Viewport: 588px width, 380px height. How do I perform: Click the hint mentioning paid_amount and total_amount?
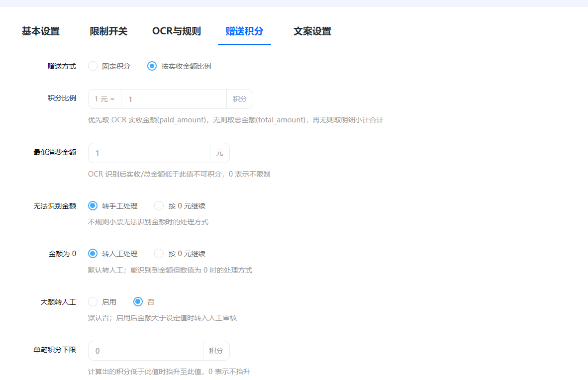(235, 120)
